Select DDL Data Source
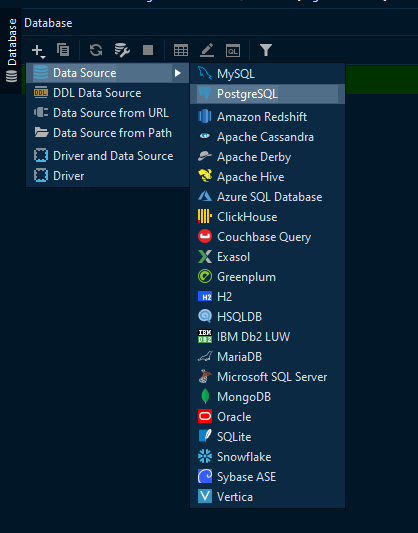 click(x=107, y=93)
